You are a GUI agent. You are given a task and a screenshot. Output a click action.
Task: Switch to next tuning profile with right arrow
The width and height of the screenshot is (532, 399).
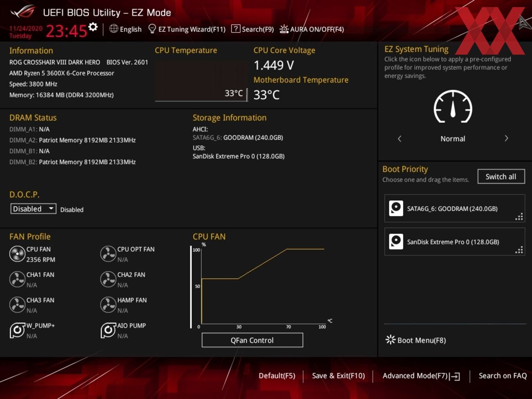[506, 138]
